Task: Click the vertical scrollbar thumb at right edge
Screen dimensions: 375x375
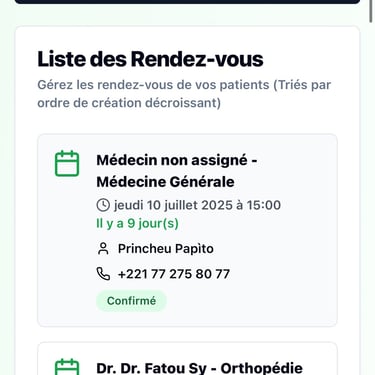Action: pos(371,11)
